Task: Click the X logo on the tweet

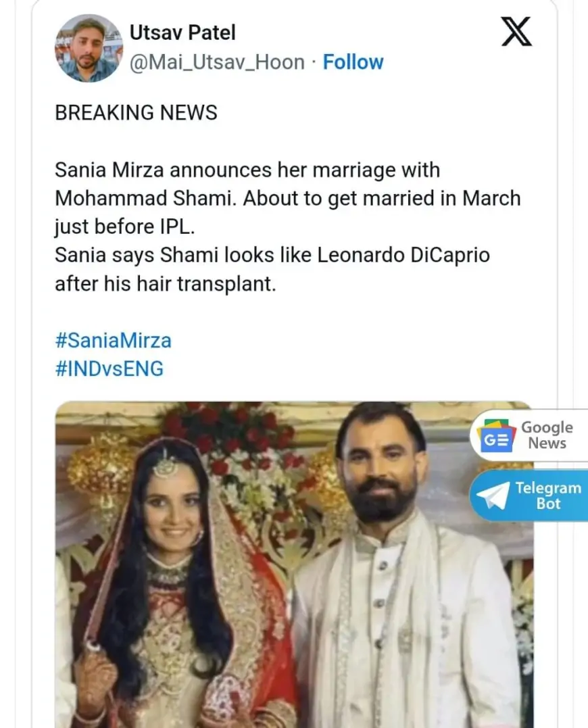Action: 516,32
